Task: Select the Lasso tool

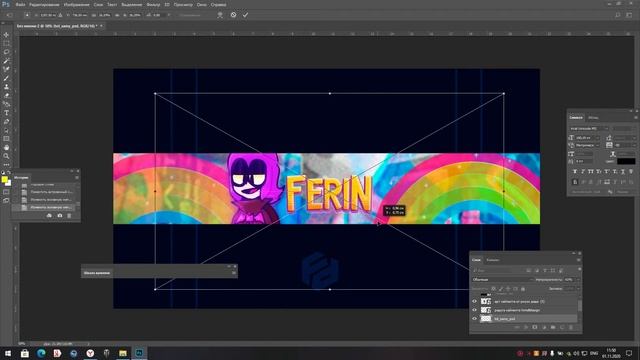Action: [x=6, y=52]
